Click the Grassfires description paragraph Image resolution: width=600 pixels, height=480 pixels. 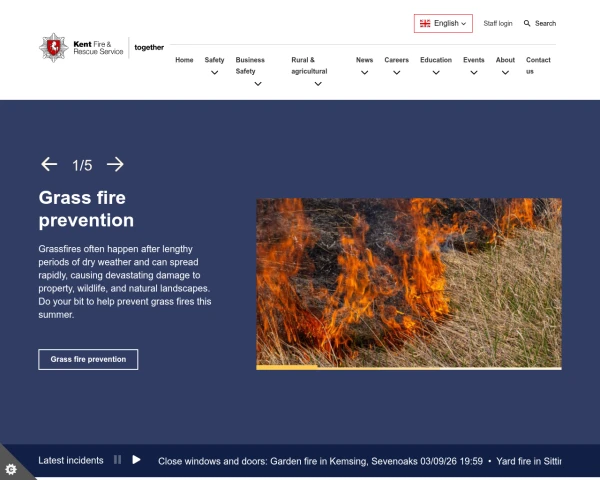[x=125, y=282]
